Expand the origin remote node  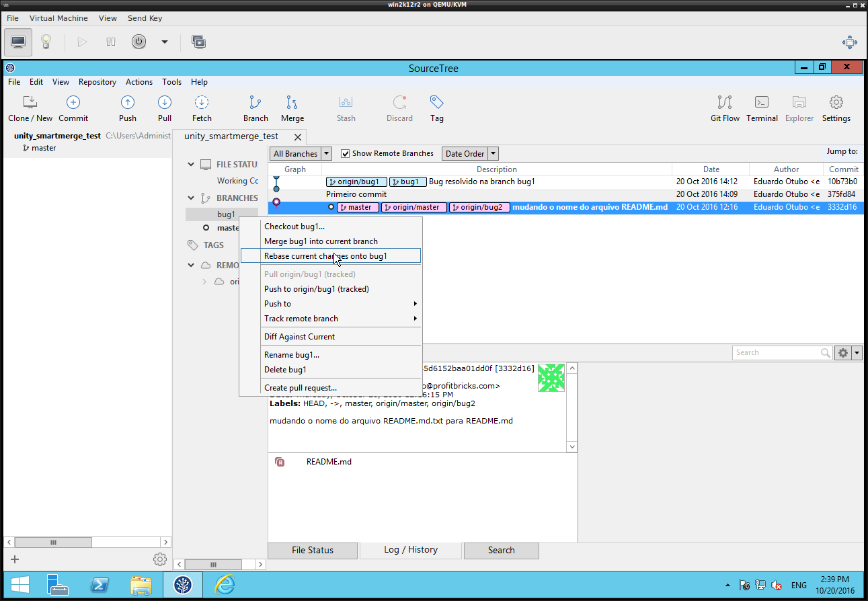point(204,282)
